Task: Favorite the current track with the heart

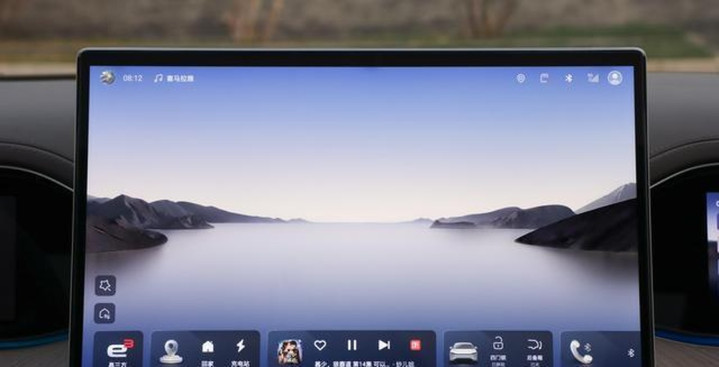Action: coord(320,345)
